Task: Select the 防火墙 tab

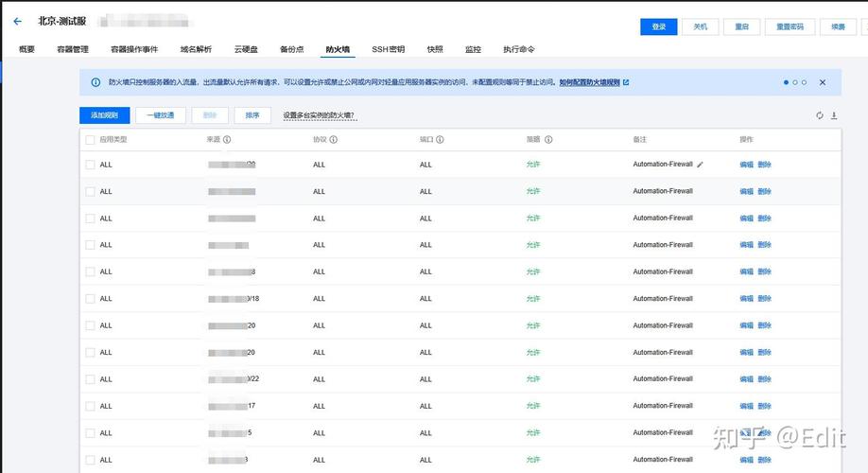Action: (338, 49)
